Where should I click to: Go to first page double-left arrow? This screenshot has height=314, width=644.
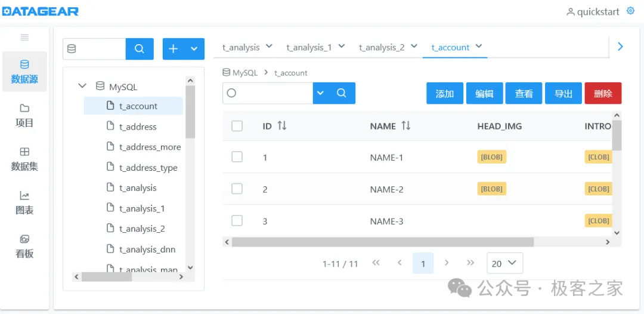(x=376, y=263)
